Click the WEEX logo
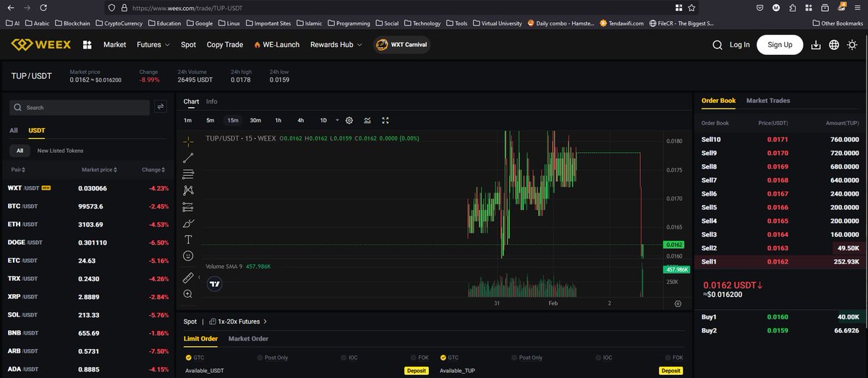The image size is (868, 378). [41, 45]
